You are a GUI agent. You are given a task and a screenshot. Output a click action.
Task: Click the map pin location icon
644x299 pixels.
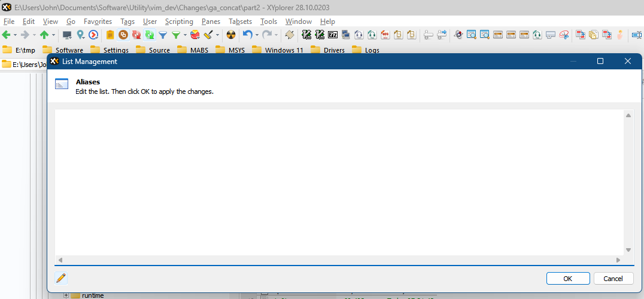[x=80, y=35]
